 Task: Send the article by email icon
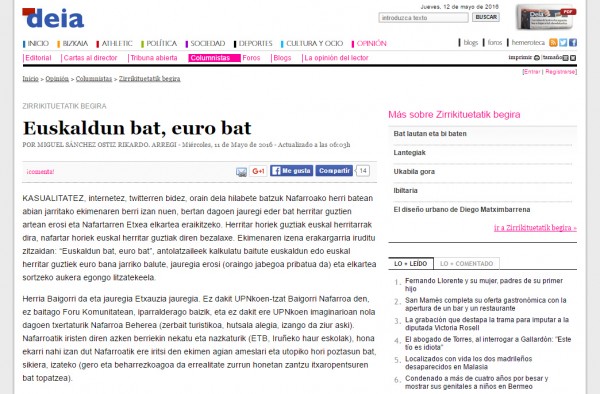pyautogui.click(x=241, y=172)
